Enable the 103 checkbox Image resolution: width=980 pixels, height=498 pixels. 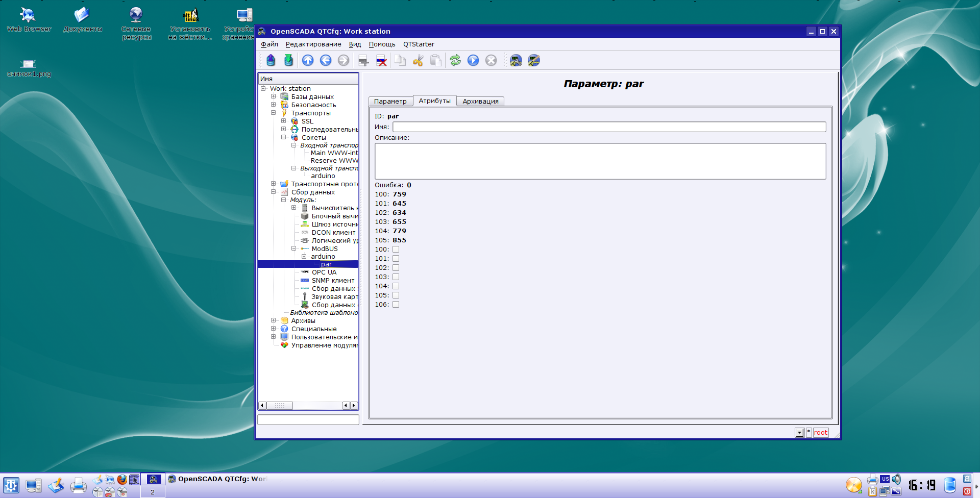[x=396, y=277]
